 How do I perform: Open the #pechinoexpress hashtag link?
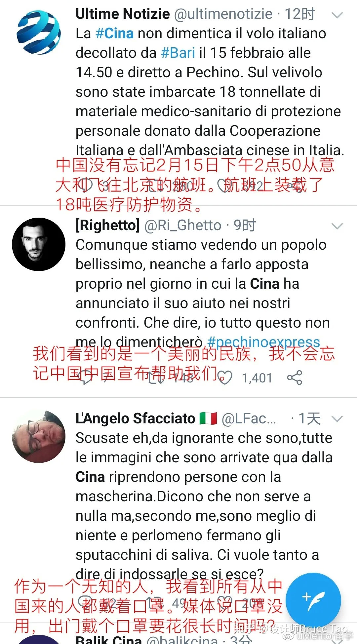tap(263, 342)
